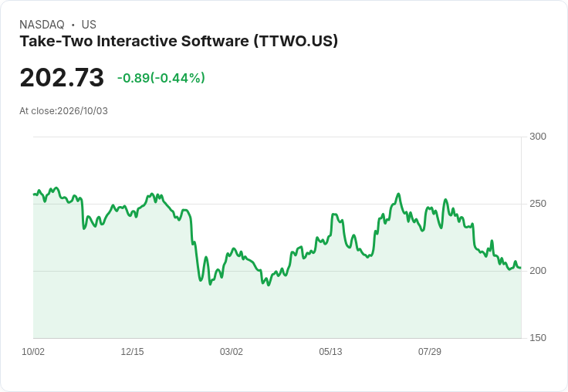This screenshot has width=568, height=392.
Task: Click the 300 y-axis price label
Action: (x=538, y=137)
